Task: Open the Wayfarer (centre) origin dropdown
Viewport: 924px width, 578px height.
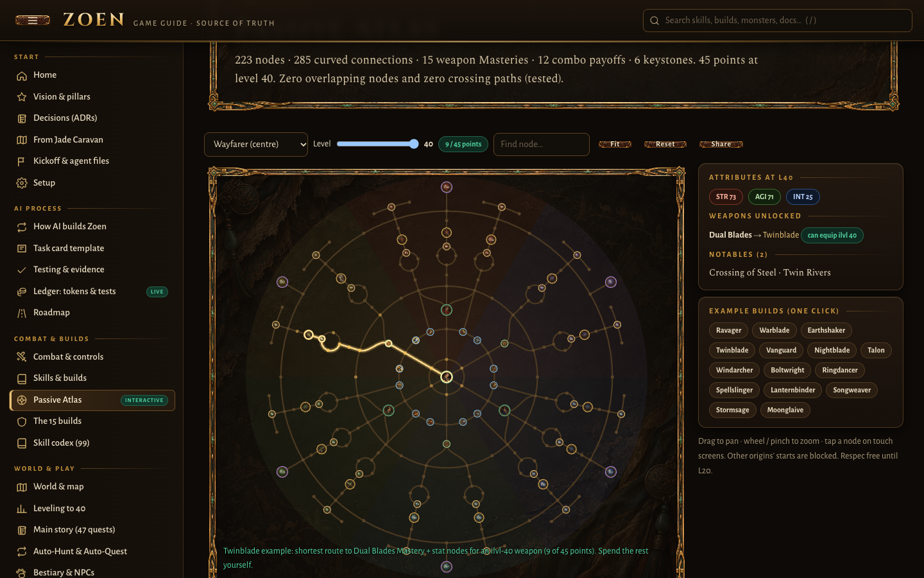Action: click(x=256, y=144)
